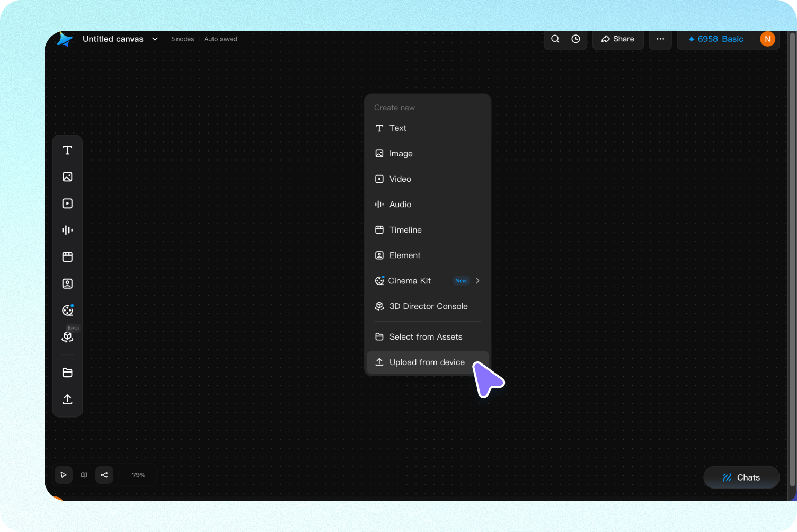
Task: Open user avatar N profile menu
Action: [767, 39]
